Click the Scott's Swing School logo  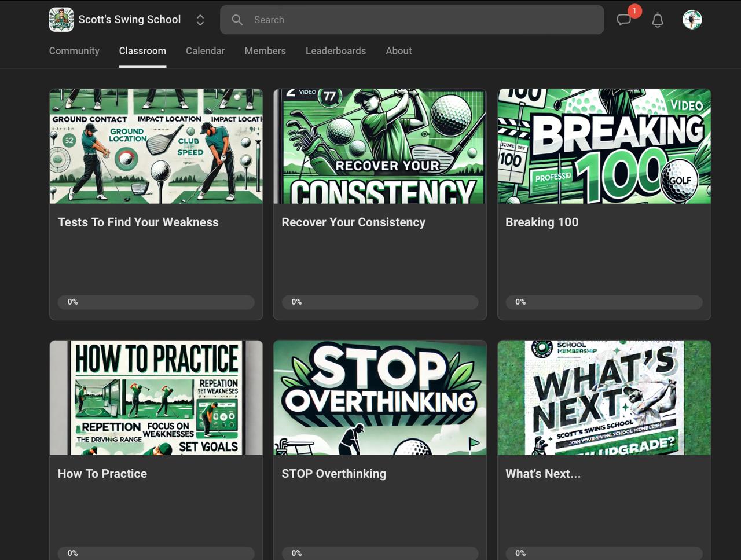coord(61,20)
